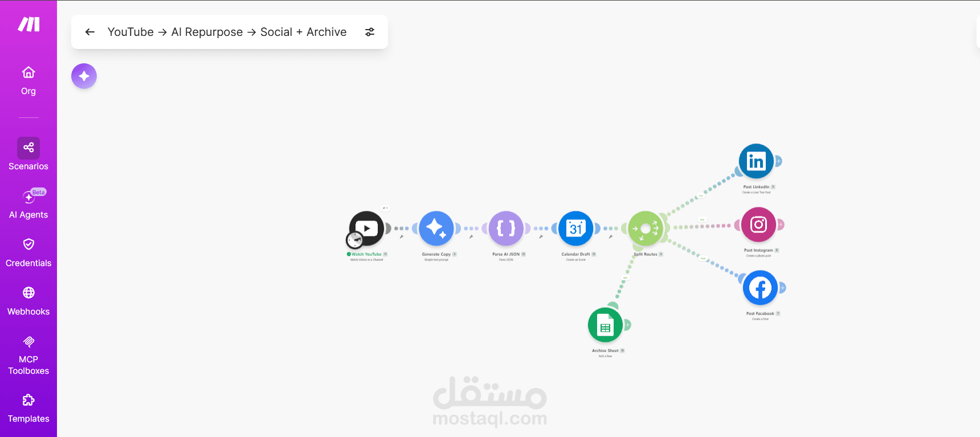The image size is (980, 437).
Task: Click the 'Post LinkedIn' module label
Action: click(x=756, y=187)
